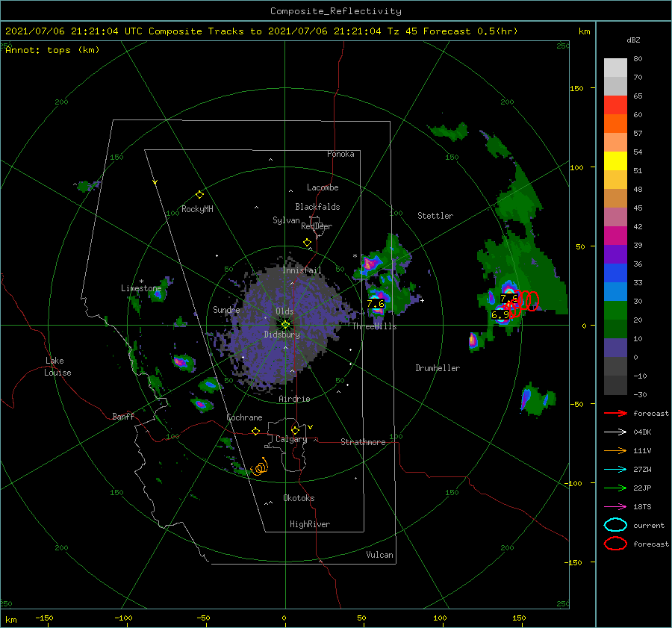The width and height of the screenshot is (672, 628).
Task: Click the storm top label 7.6 near ThreeHills
Action: click(376, 303)
